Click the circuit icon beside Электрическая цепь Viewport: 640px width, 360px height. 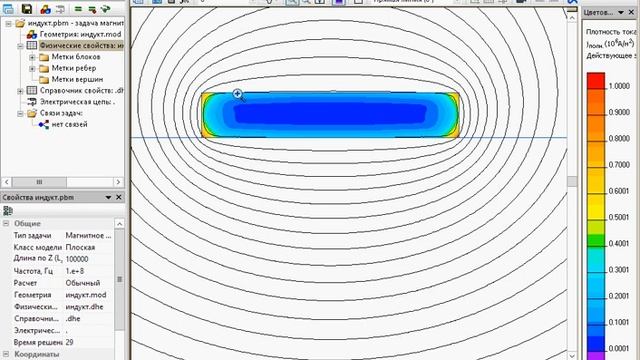coord(31,102)
